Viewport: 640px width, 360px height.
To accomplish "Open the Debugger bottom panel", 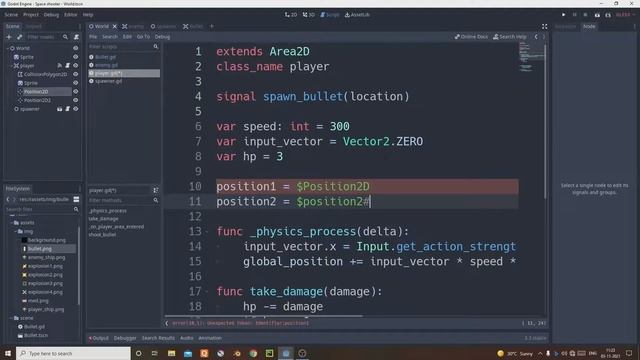I will tap(125, 338).
